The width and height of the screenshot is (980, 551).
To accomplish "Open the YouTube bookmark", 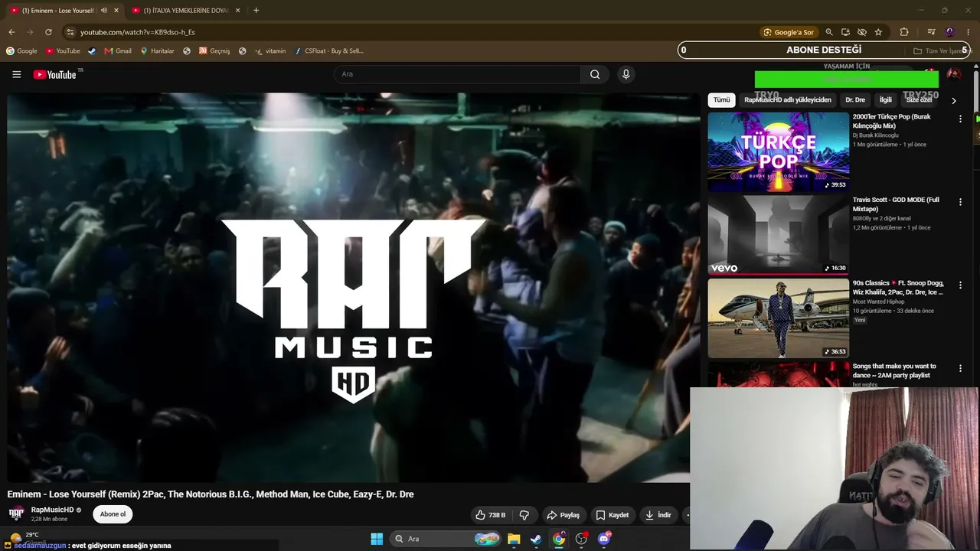I will [x=63, y=51].
